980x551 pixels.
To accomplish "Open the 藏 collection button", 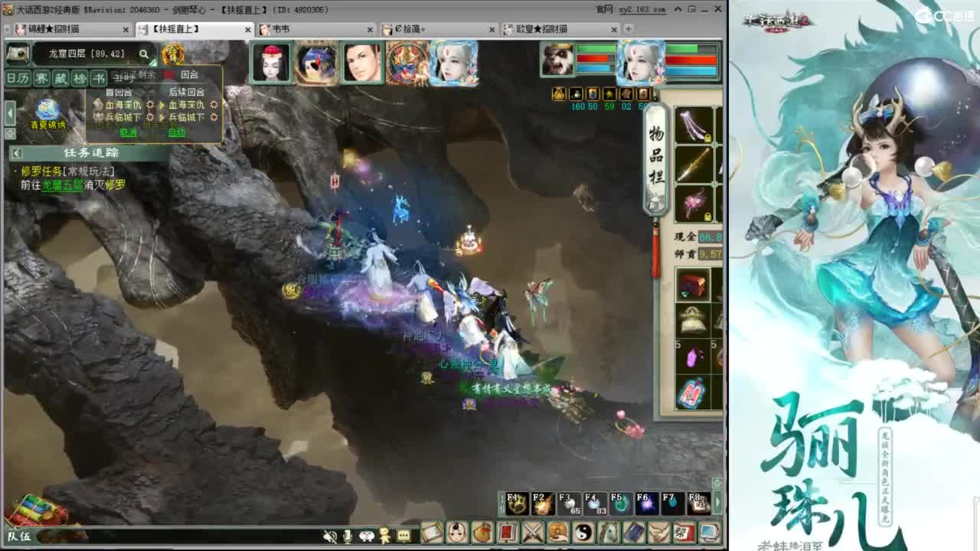I will tap(60, 78).
